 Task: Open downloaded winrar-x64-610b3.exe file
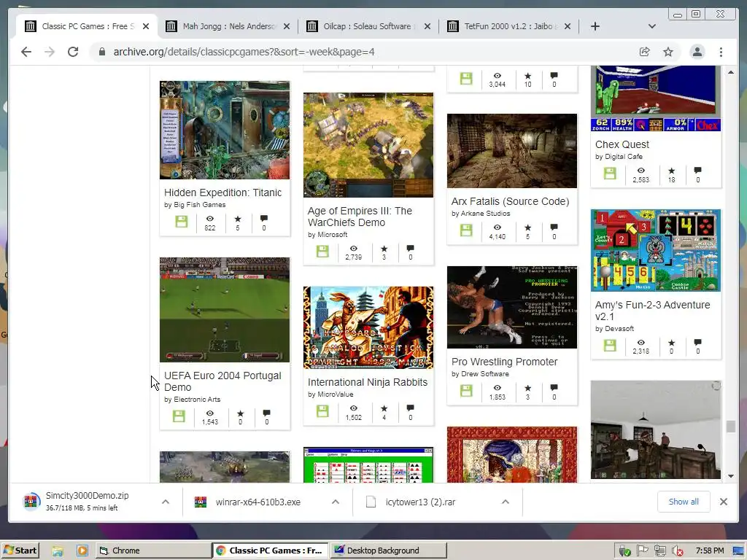(258, 502)
